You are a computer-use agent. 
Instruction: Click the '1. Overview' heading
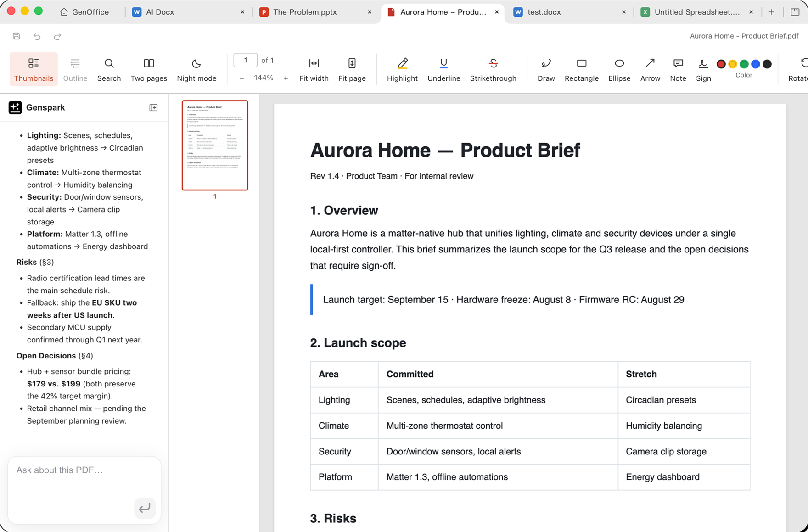click(344, 210)
